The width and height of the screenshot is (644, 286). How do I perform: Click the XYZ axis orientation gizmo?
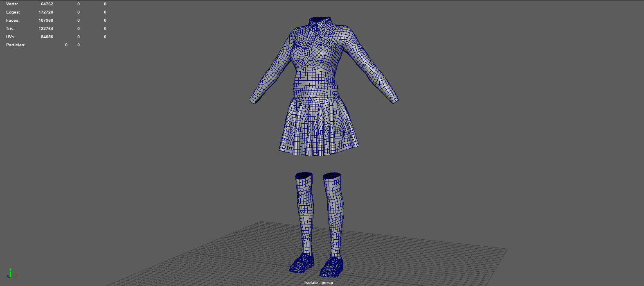(x=11, y=274)
